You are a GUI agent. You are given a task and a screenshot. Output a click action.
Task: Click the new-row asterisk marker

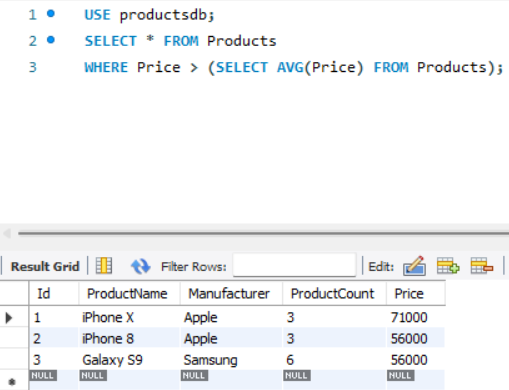tap(12, 382)
